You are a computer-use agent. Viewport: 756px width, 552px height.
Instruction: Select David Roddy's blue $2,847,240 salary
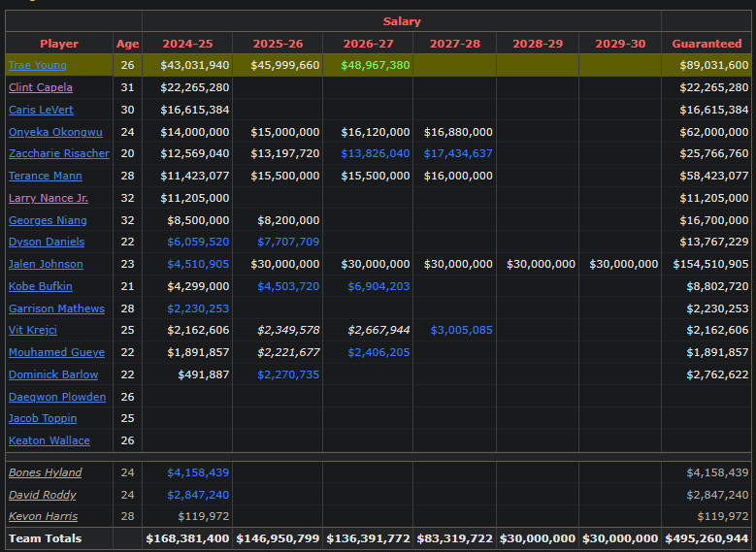198,495
